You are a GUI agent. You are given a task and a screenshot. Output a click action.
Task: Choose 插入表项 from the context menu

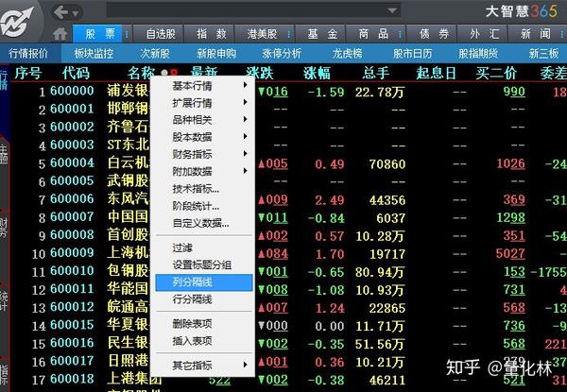(204, 341)
